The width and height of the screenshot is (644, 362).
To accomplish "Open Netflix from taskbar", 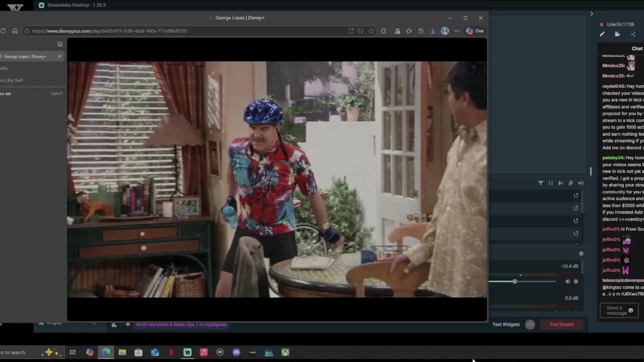I will tap(171, 352).
